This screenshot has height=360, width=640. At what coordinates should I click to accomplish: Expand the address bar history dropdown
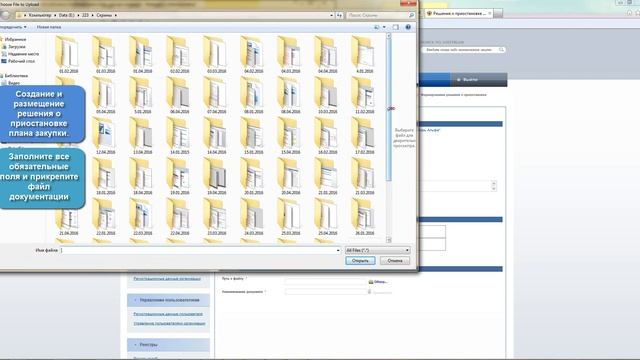[331, 15]
